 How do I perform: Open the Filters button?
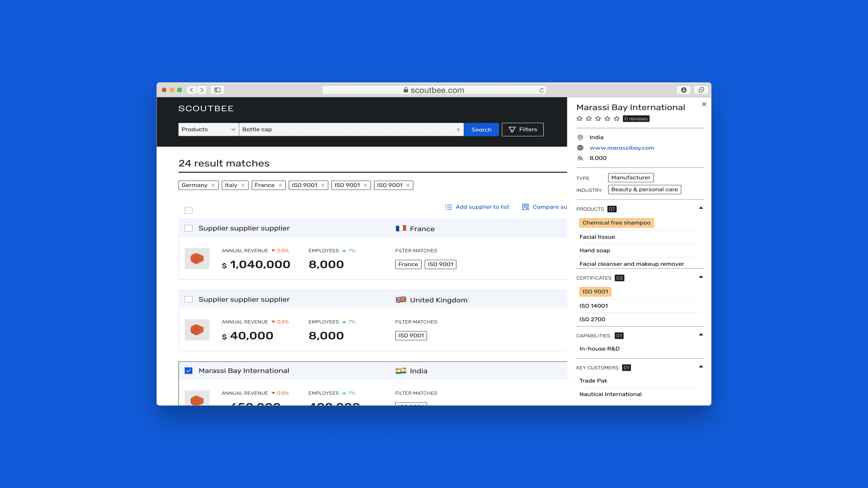click(523, 130)
